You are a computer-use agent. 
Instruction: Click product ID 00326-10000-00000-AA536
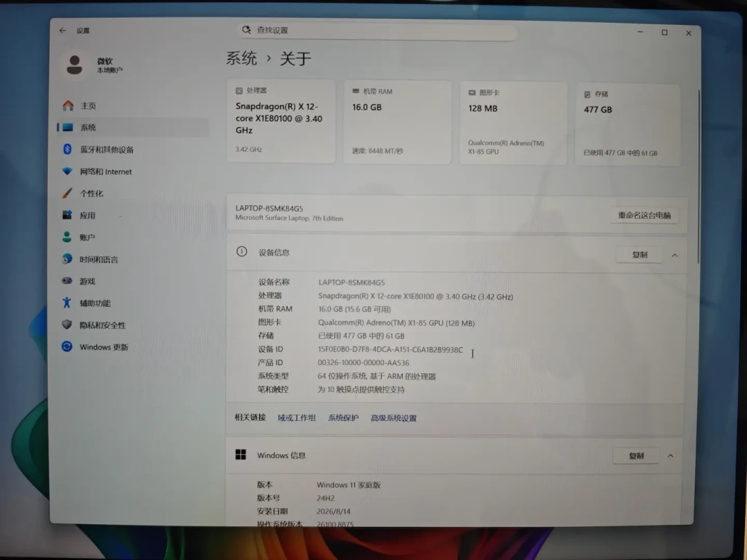[x=363, y=362]
